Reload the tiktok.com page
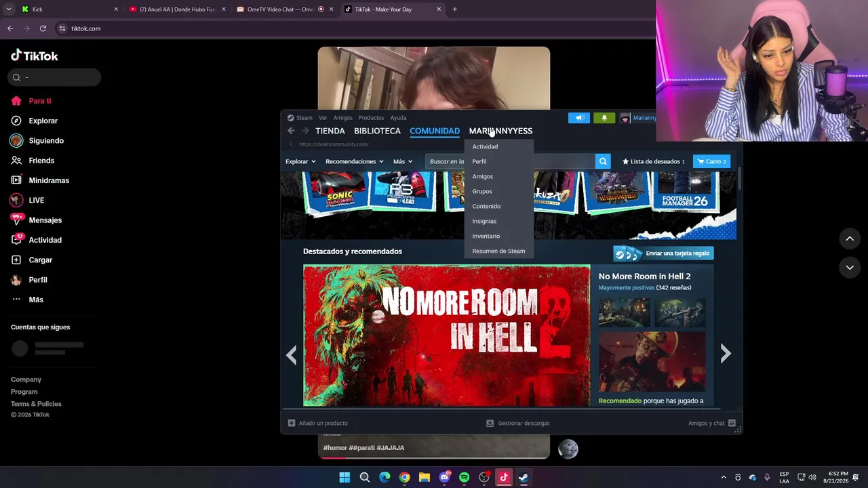Image resolution: width=868 pixels, height=488 pixels. click(43, 28)
